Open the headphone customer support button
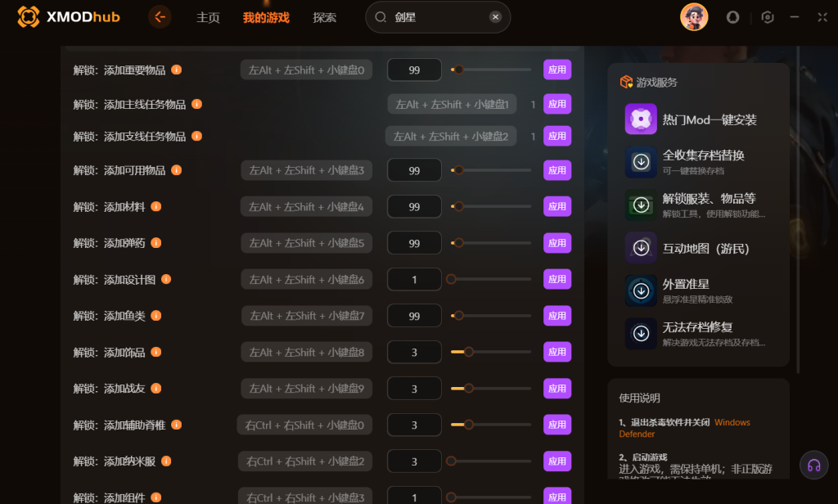838x504 pixels. point(813,465)
